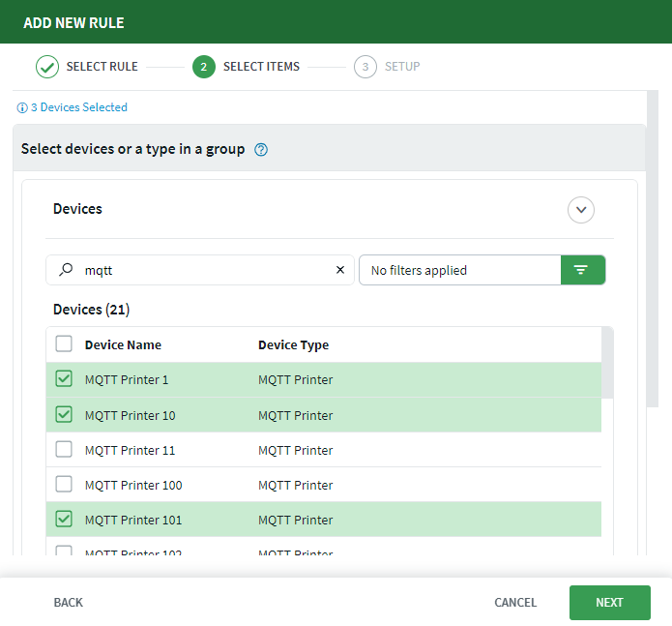Check MQTT Printer 11 checkbox
Image resolution: width=672 pixels, height=626 pixels.
point(64,449)
